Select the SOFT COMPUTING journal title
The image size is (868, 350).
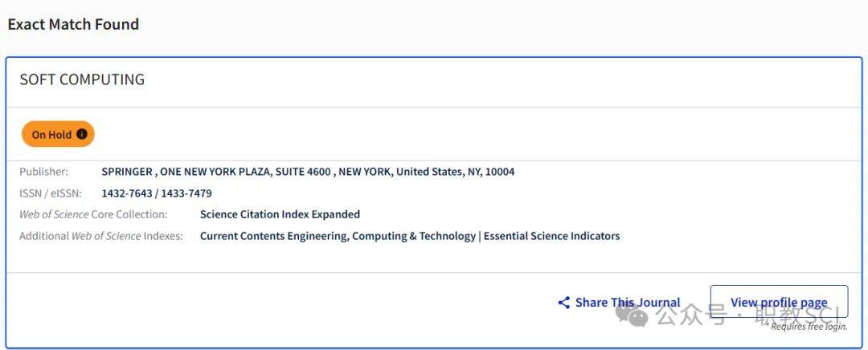[82, 79]
